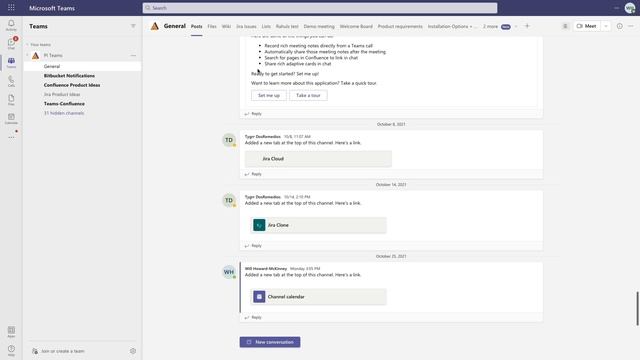This screenshot has width=640, height=360.
Task: Click the Search input field
Action: pyautogui.click(x=320, y=8)
